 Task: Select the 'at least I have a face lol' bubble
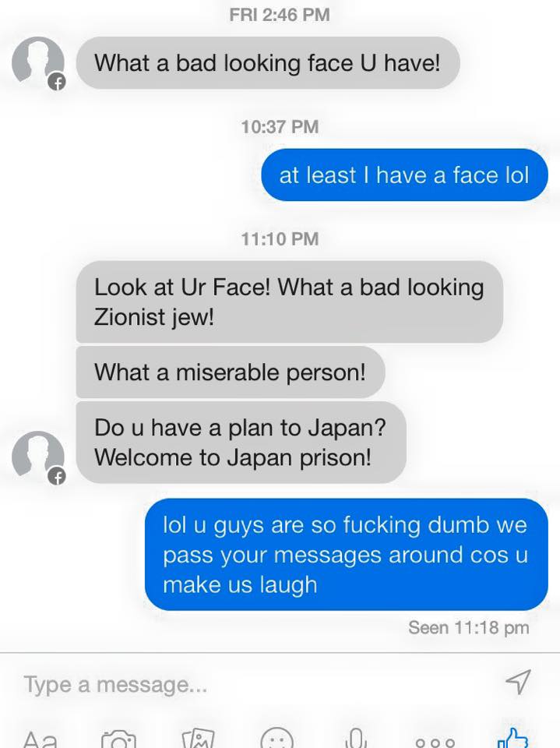click(404, 175)
